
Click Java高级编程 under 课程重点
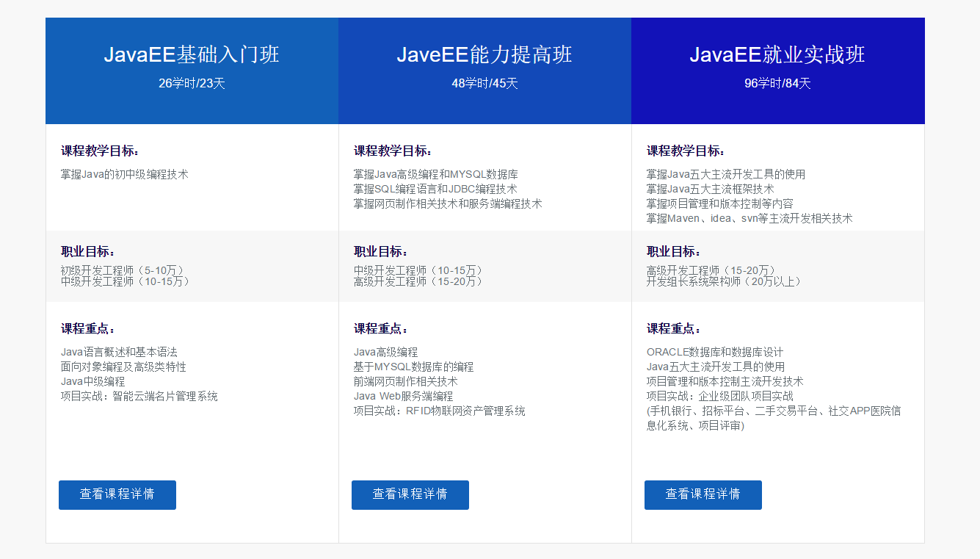coord(386,352)
